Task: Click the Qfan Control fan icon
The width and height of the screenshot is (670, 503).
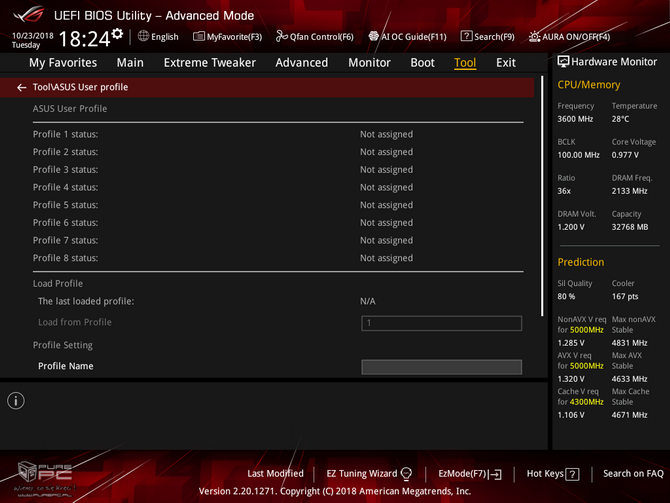Action: 282,36
